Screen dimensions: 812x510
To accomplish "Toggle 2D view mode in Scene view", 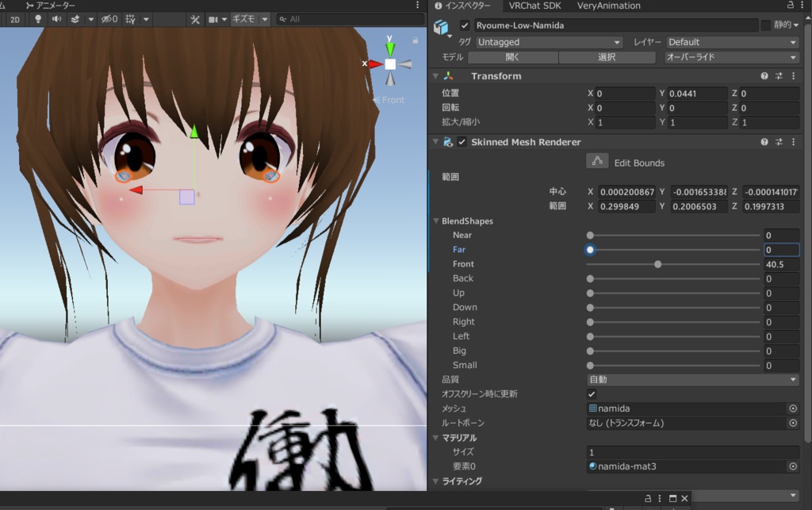I will 14,20.
